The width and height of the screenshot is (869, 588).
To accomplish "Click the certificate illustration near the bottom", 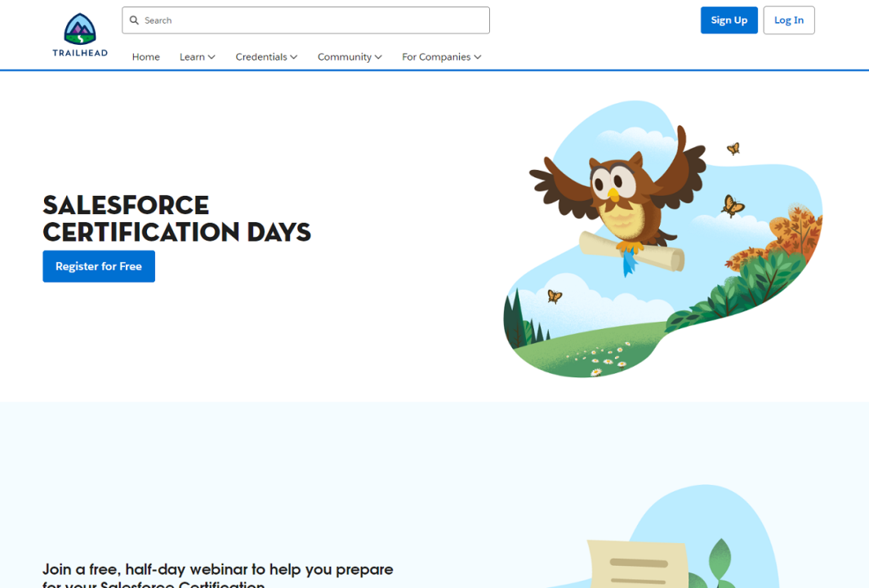I will pos(639,563).
